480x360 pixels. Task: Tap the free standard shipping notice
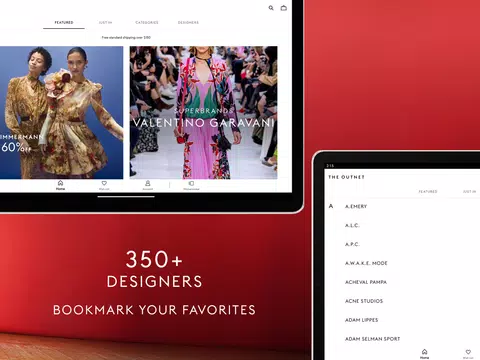point(126,37)
